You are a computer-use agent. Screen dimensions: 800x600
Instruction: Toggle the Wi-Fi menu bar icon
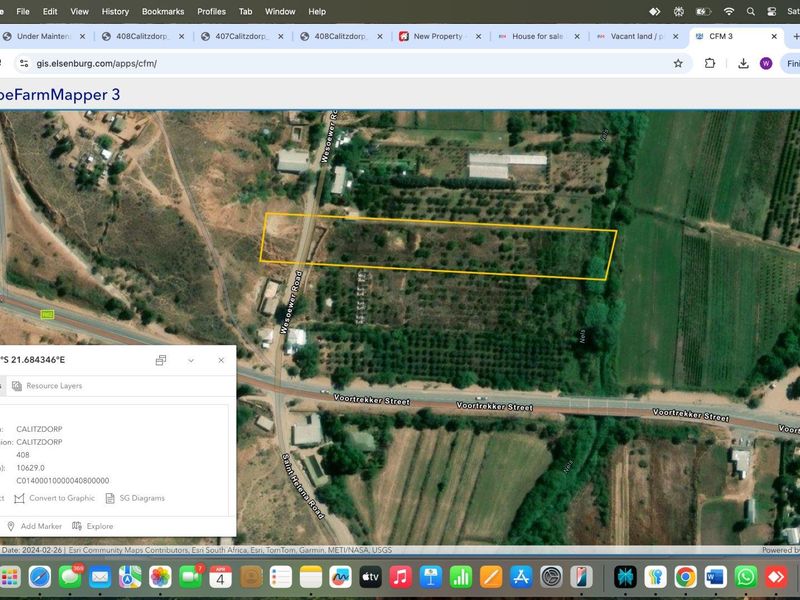(x=728, y=12)
